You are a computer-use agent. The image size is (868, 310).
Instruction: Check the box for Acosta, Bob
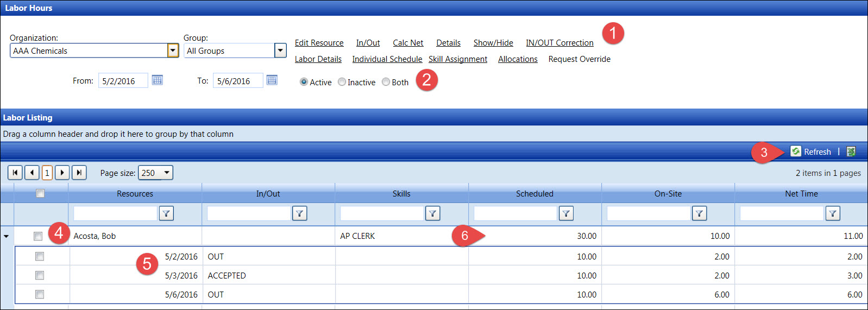[38, 236]
